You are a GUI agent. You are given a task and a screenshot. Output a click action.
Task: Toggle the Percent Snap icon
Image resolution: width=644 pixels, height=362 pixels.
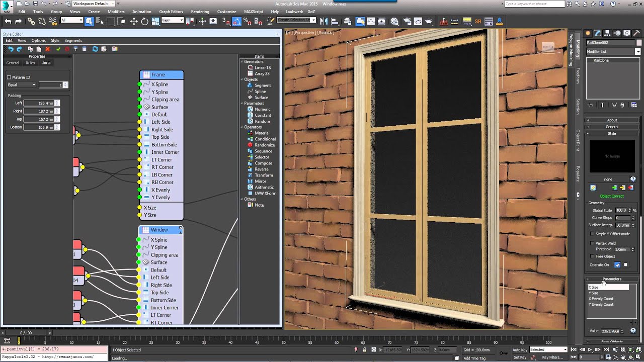[x=247, y=21]
